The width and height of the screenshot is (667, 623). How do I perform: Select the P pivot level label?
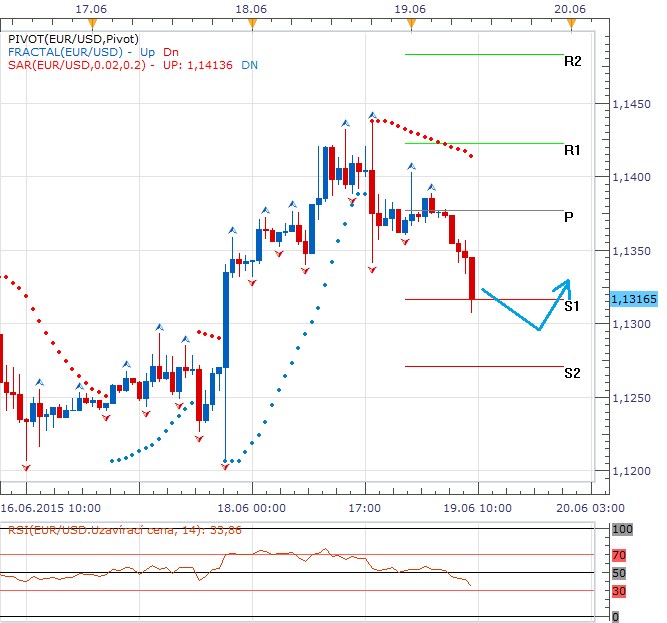569,217
